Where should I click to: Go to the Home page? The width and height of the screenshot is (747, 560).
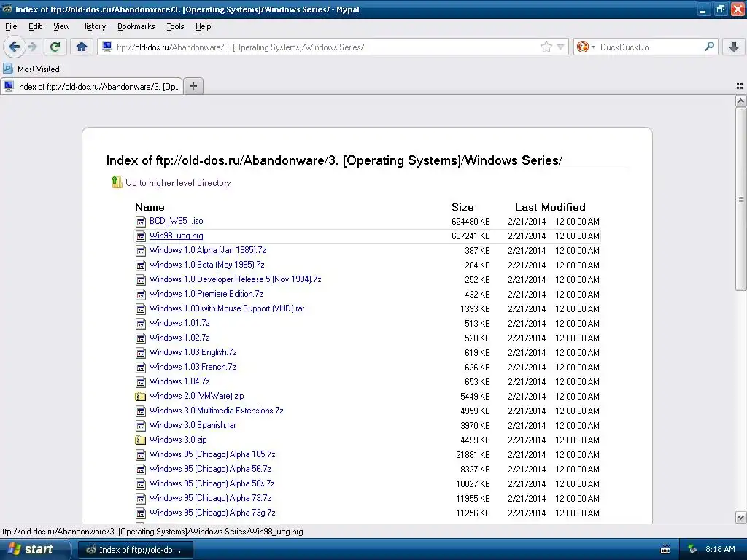[82, 47]
